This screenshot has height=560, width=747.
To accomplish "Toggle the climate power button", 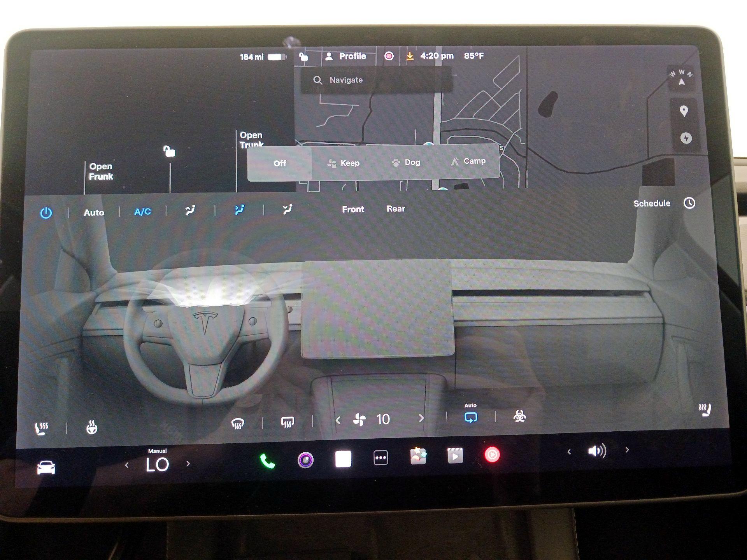I will click(46, 213).
